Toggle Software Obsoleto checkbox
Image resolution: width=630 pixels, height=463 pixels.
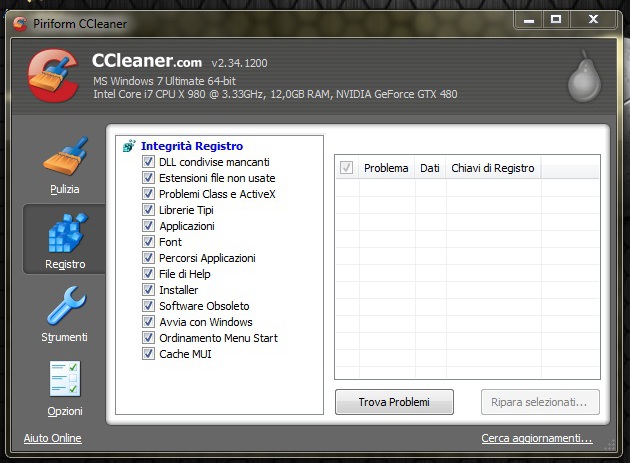tap(149, 306)
